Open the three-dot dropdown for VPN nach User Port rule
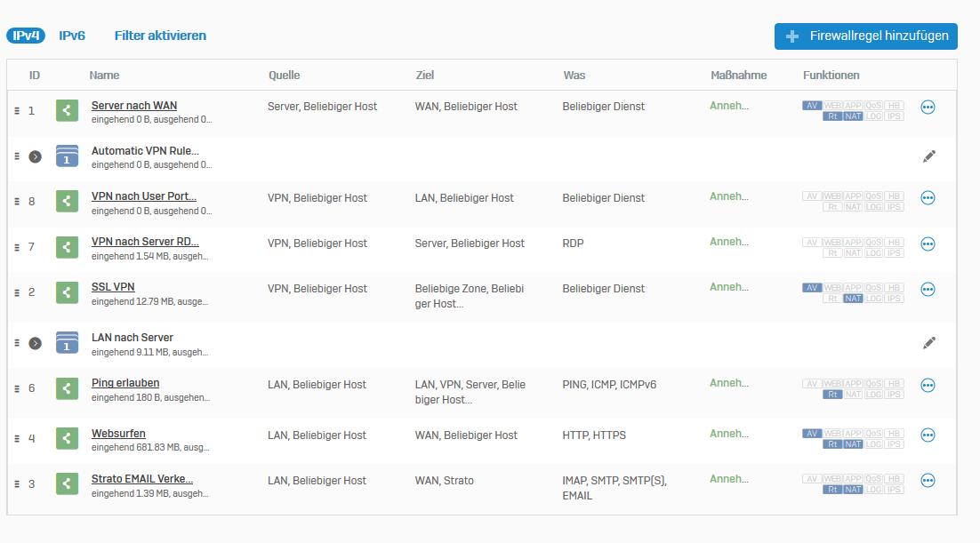 pos(928,198)
